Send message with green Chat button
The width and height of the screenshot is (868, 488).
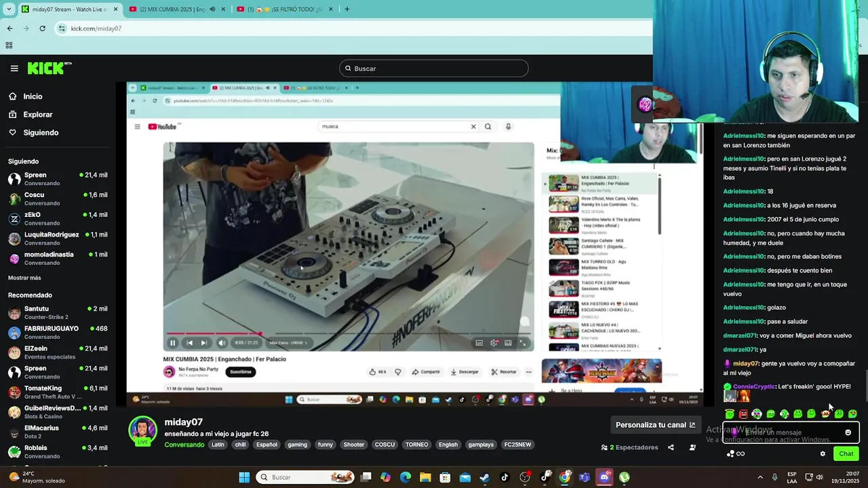click(x=846, y=453)
